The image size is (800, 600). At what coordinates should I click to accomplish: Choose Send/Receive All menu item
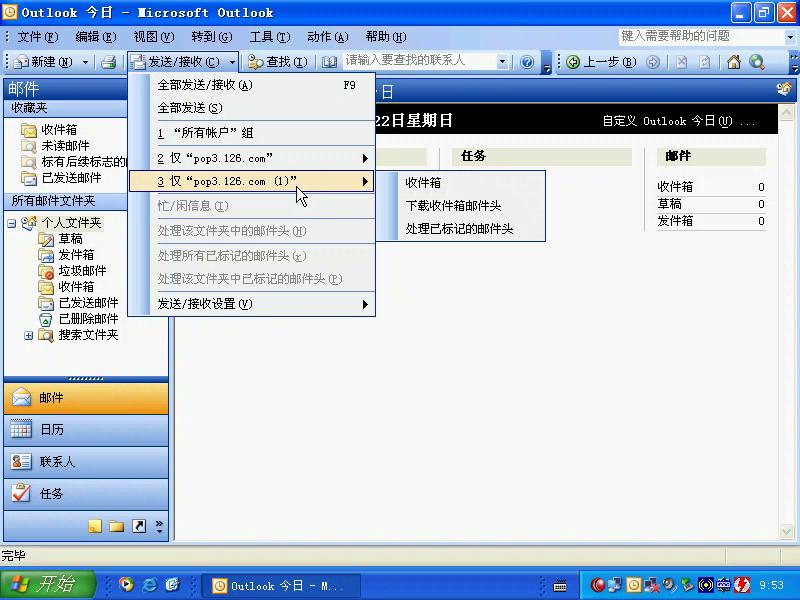coord(252,85)
